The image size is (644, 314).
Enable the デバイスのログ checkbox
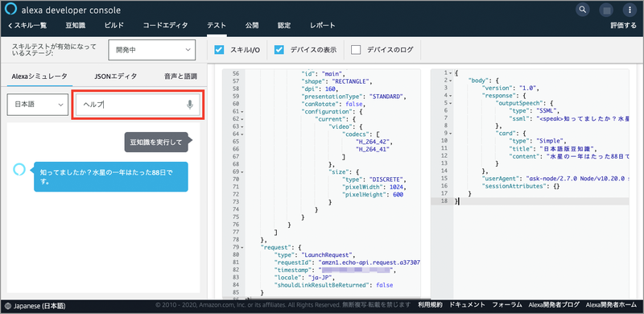356,50
